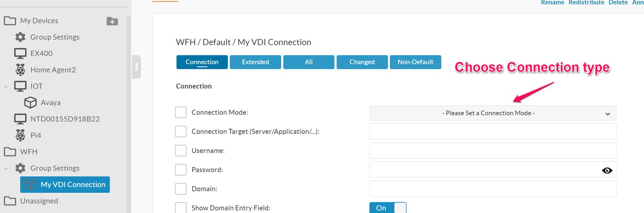Click gear icon of first Group Settings
The image size is (644, 213).
[x=20, y=37]
